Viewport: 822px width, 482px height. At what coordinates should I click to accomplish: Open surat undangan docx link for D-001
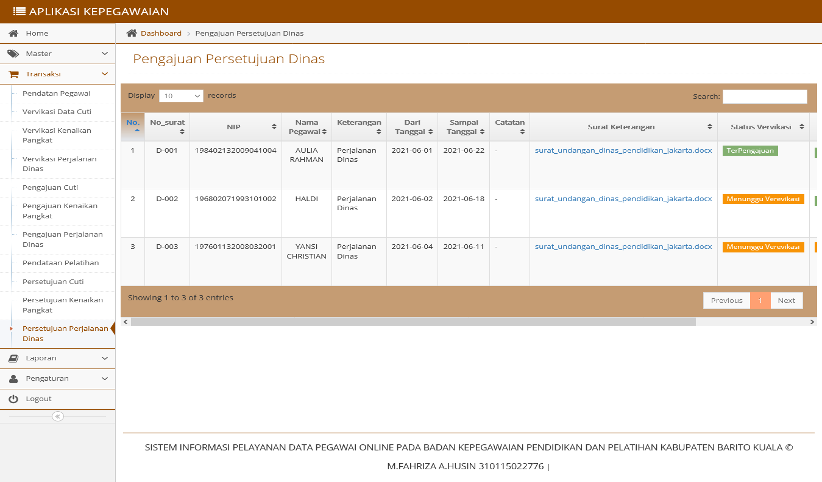[623, 151]
